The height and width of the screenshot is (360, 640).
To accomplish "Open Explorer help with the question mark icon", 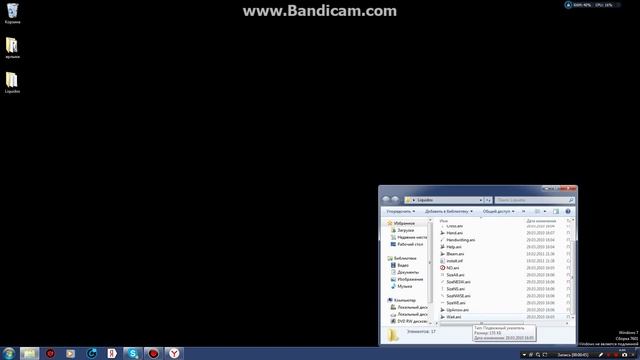I will point(568,211).
